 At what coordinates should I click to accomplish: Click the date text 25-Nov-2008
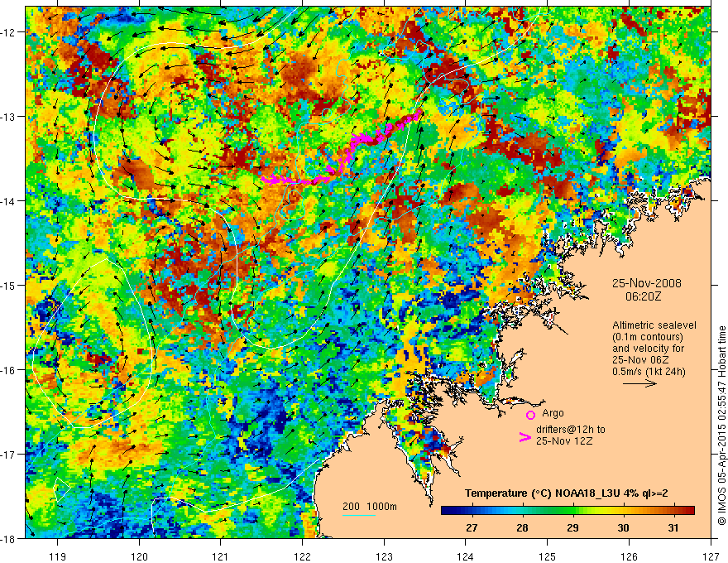click(647, 283)
